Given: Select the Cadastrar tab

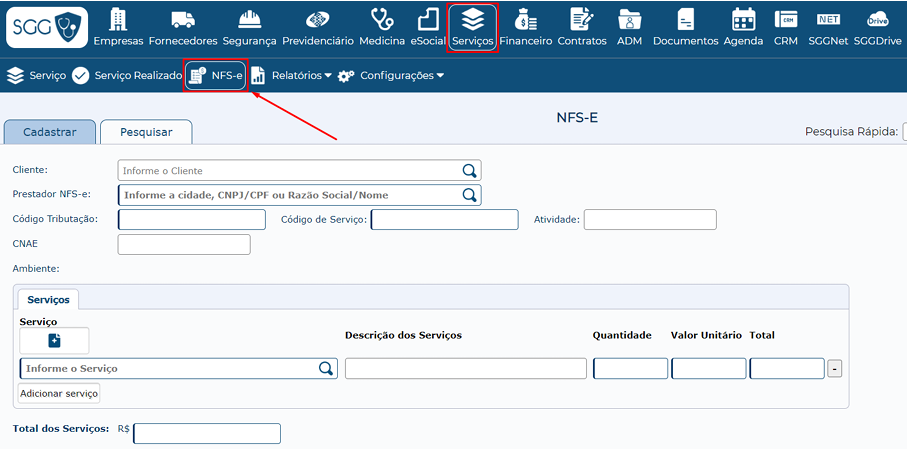Looking at the screenshot, I should (50, 132).
